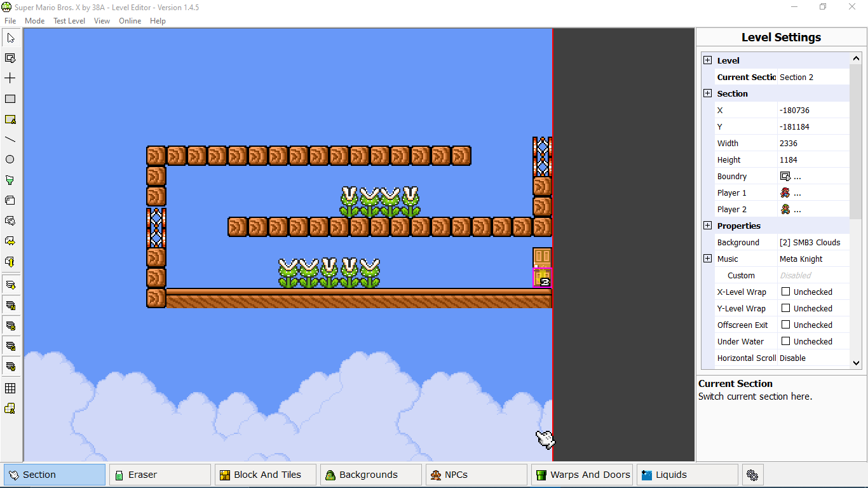868x488 pixels.
Task: Click the bottom grid-with-lock icon in left toolbar
Action: tap(10, 409)
